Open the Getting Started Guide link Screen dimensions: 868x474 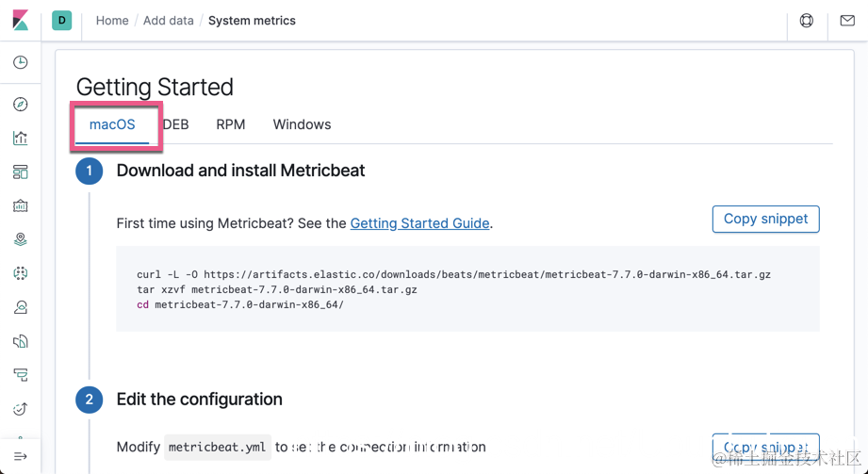click(x=419, y=223)
